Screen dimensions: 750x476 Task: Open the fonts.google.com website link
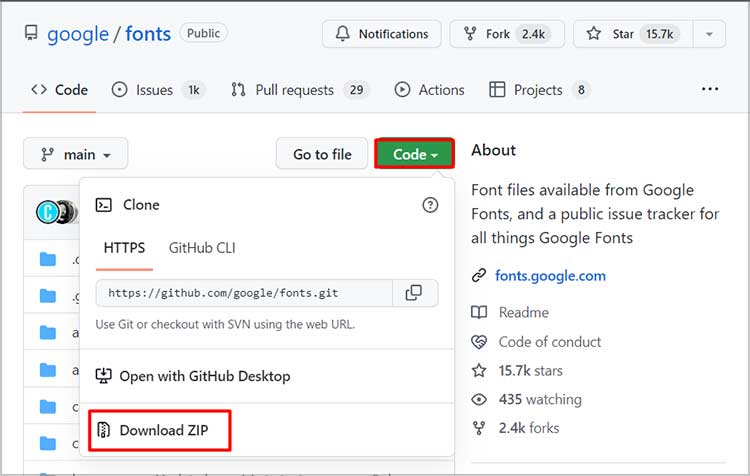[x=550, y=276]
